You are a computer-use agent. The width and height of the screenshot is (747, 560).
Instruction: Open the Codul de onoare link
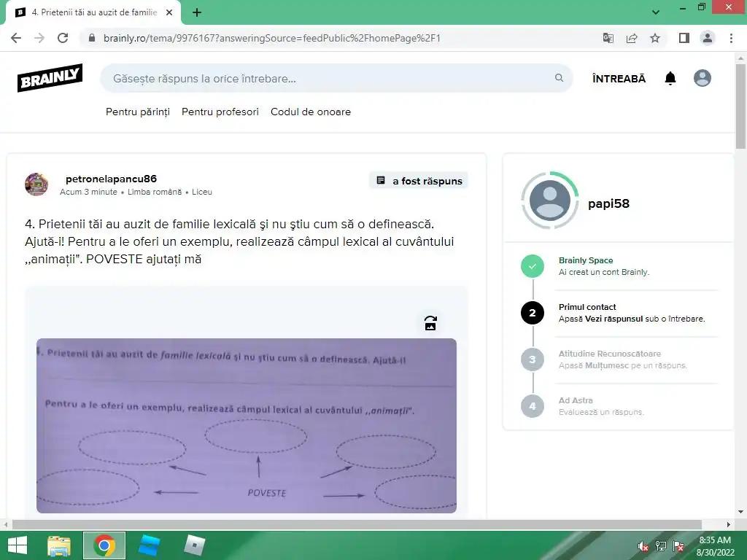tap(311, 112)
